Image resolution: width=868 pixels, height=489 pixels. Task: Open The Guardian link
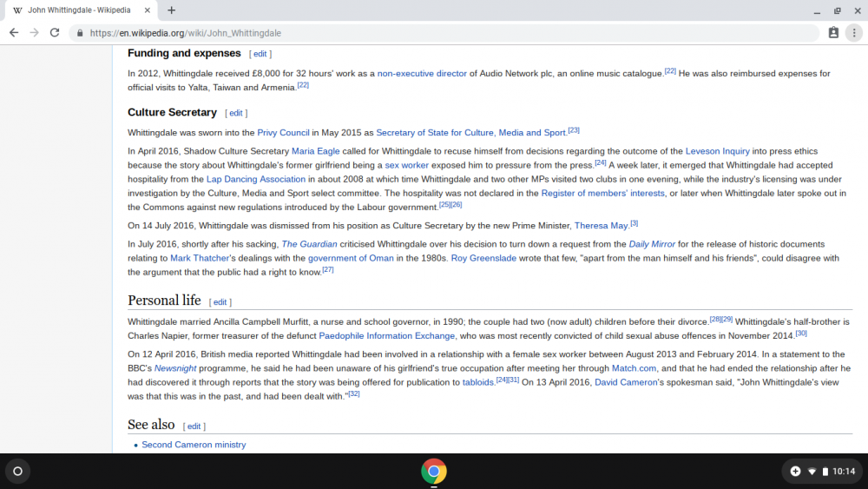(310, 244)
